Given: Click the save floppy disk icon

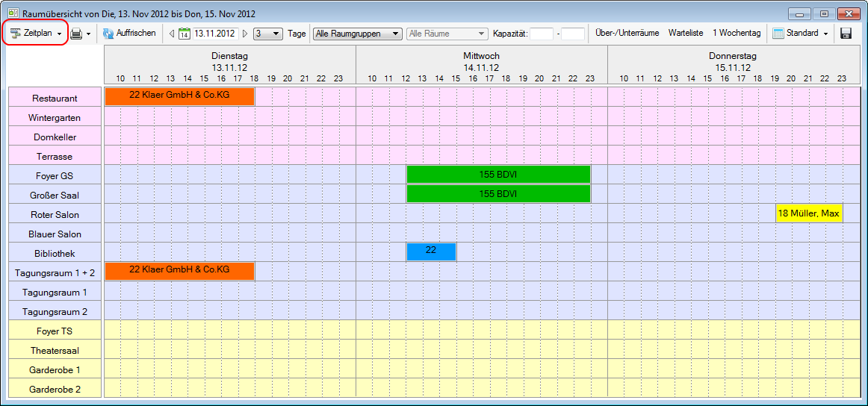Looking at the screenshot, I should [846, 34].
